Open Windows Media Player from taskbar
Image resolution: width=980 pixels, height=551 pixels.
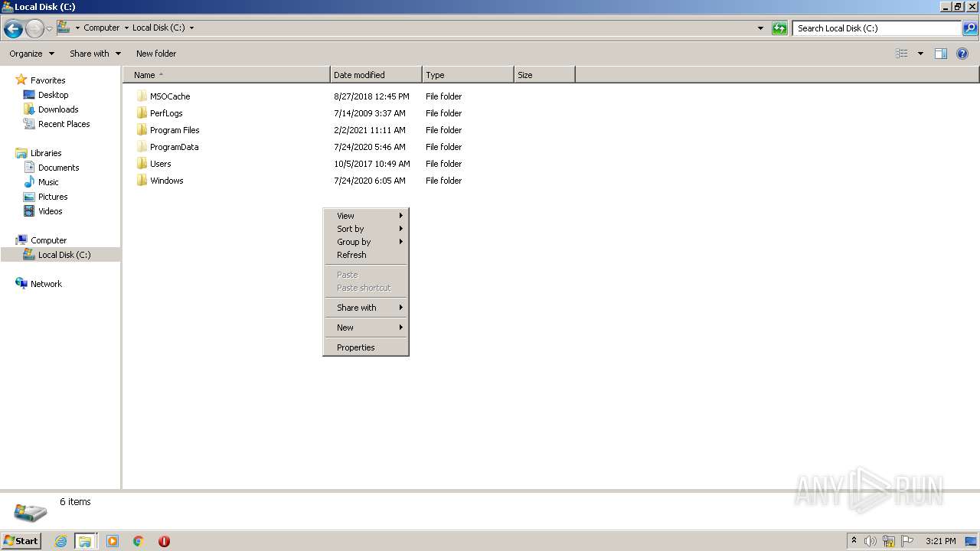click(113, 541)
